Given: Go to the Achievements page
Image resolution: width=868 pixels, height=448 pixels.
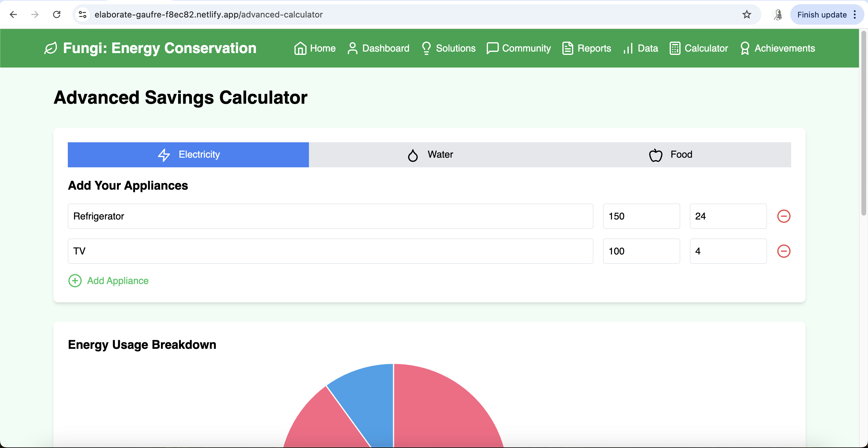Looking at the screenshot, I should (777, 48).
